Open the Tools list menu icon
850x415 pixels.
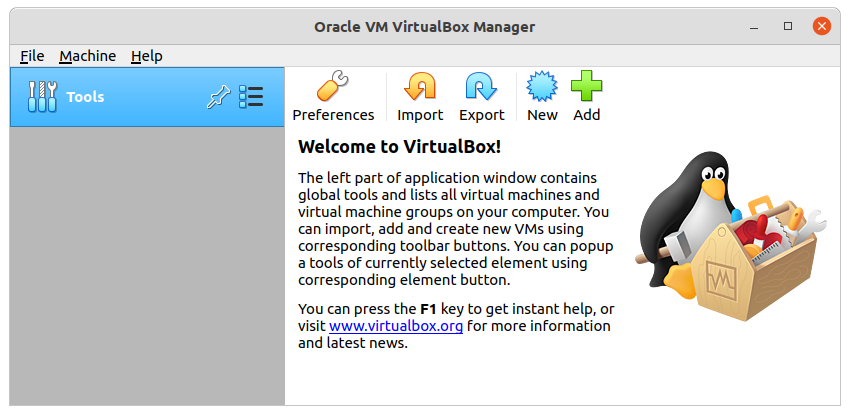[x=251, y=97]
